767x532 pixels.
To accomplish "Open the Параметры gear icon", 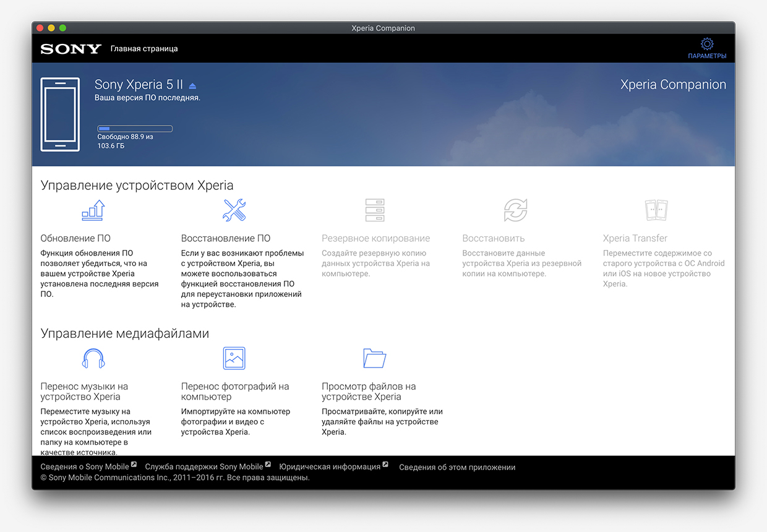I will 707,44.
